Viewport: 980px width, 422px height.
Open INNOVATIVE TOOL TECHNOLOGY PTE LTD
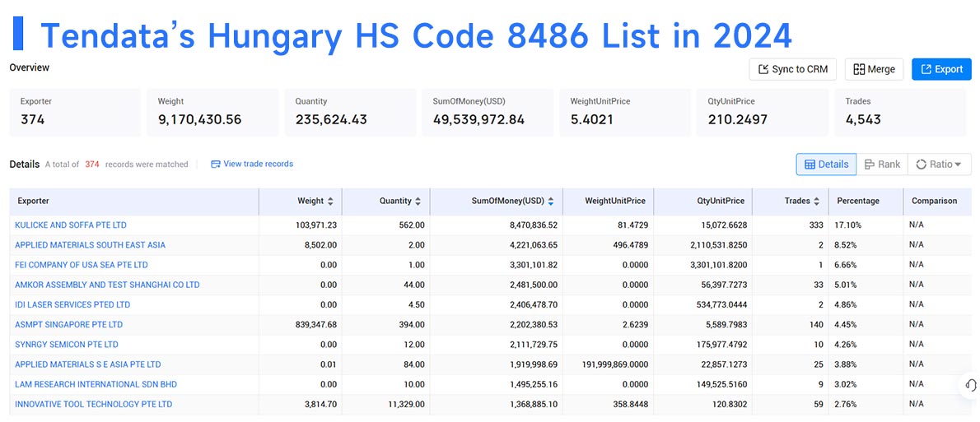click(94, 405)
